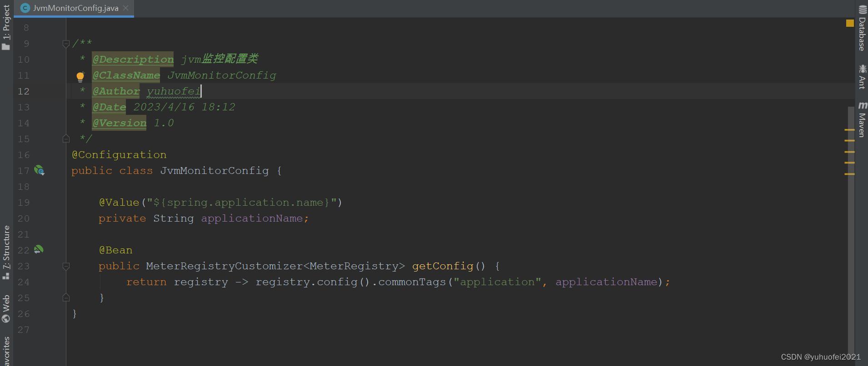The height and width of the screenshot is (366, 868).
Task: Click the Project folder icon in sidebar
Action: tap(6, 46)
